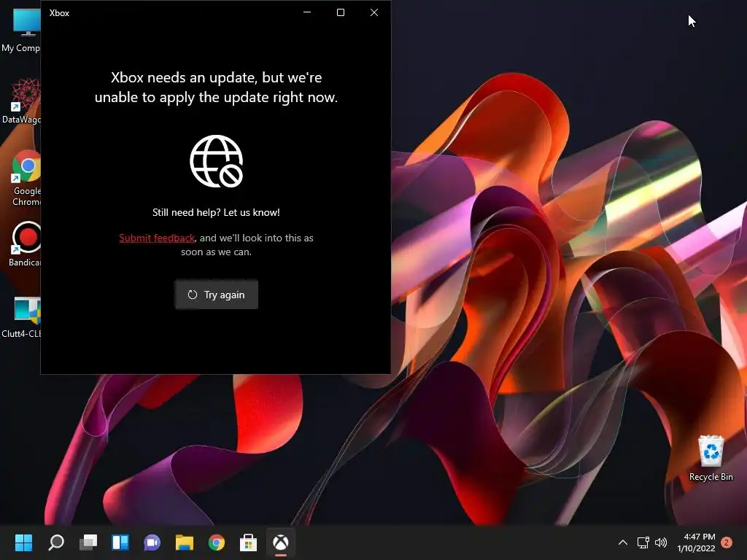Maximize the Xbox window
Screen dimensions: 747x560
(x=341, y=13)
